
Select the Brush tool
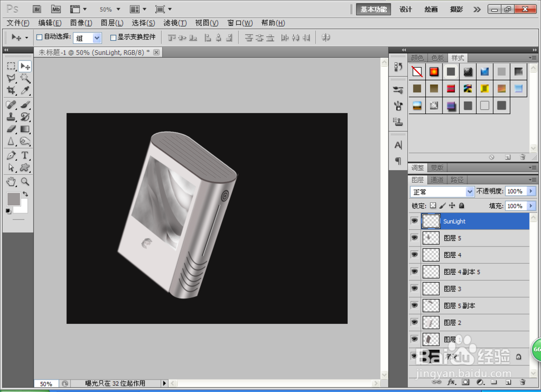point(25,104)
